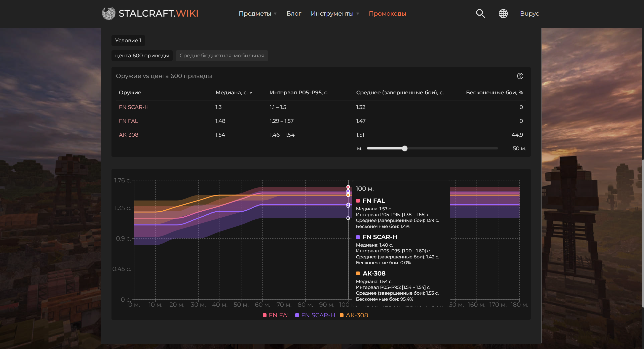The height and width of the screenshot is (349, 644).
Task: Toggle FN FAL in chart legend
Action: [x=276, y=315]
